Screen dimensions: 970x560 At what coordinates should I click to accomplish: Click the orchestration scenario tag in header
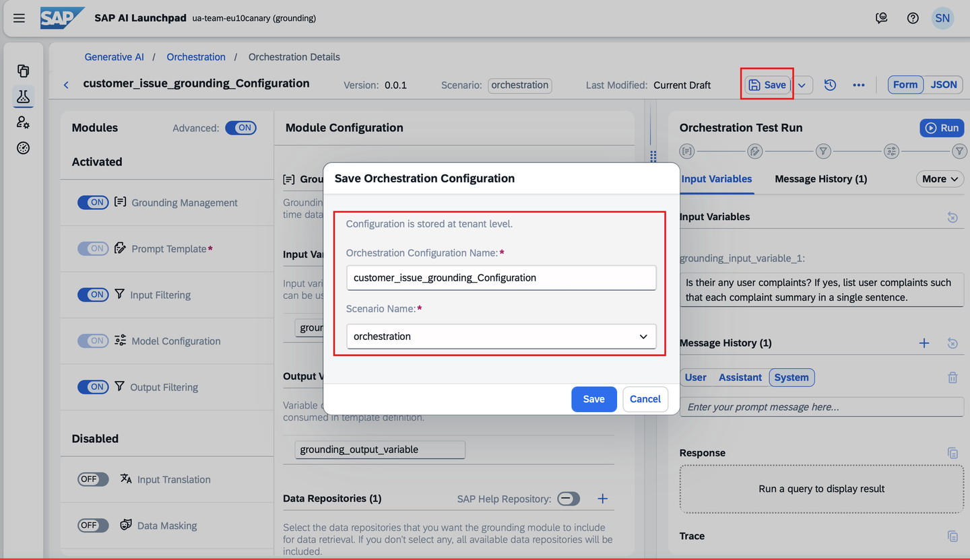pyautogui.click(x=520, y=85)
